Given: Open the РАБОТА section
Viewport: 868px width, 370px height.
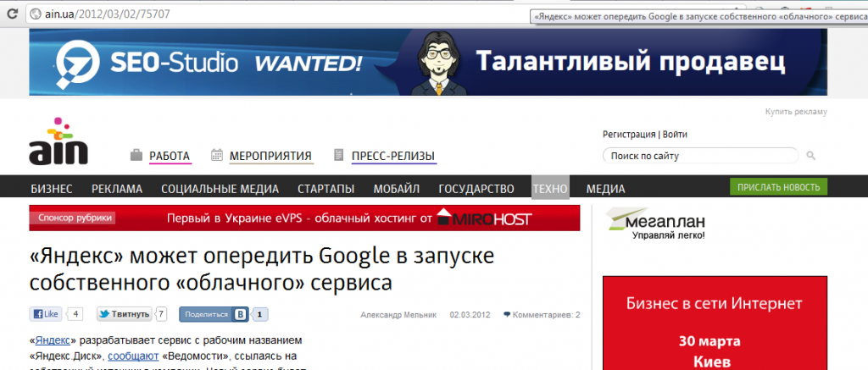Looking at the screenshot, I should 170,157.
